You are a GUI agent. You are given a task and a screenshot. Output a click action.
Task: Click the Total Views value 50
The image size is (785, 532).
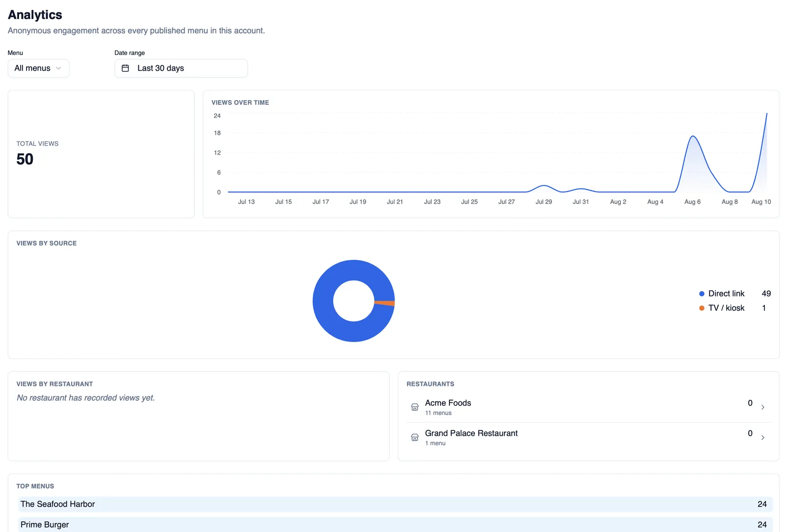[x=25, y=159]
